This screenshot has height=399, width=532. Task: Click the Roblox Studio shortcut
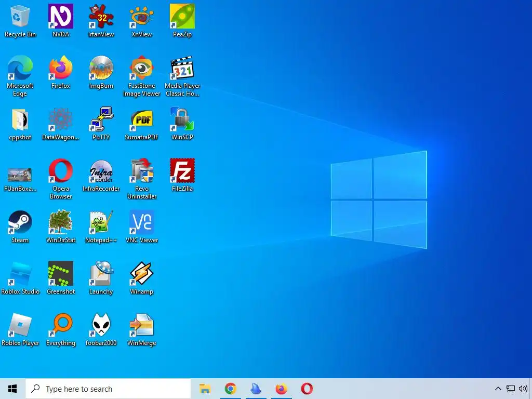click(x=20, y=278)
